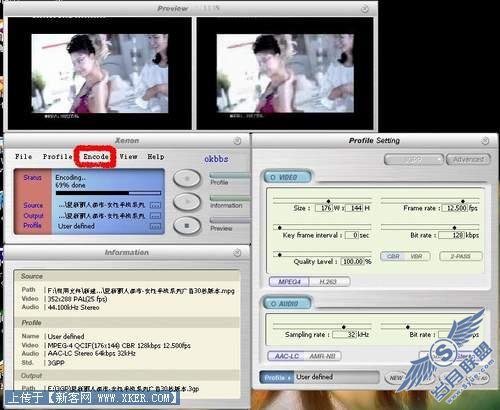Click the round play button
This screenshot has width=500, height=410.
(x=187, y=202)
